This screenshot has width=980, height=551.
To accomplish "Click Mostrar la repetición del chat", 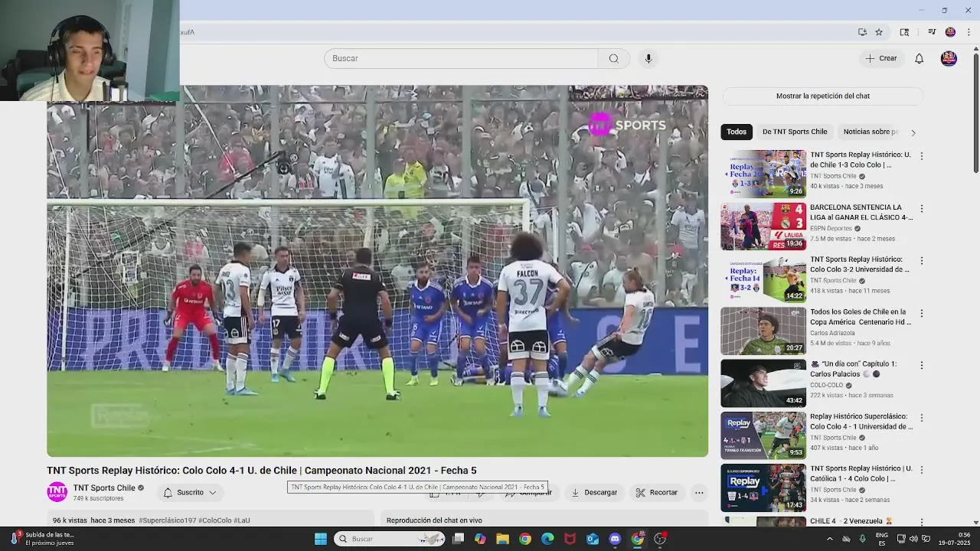I will 823,96.
